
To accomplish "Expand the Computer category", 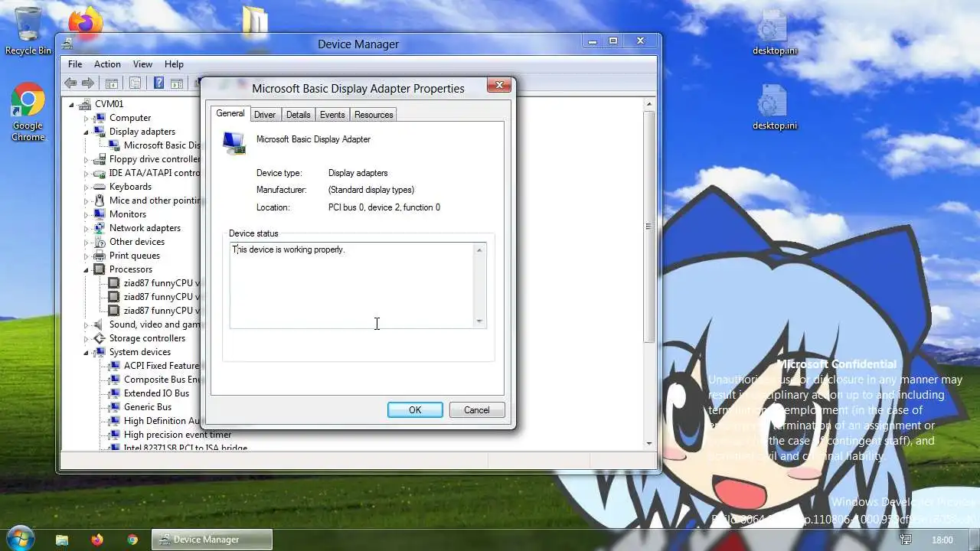I will (87, 118).
